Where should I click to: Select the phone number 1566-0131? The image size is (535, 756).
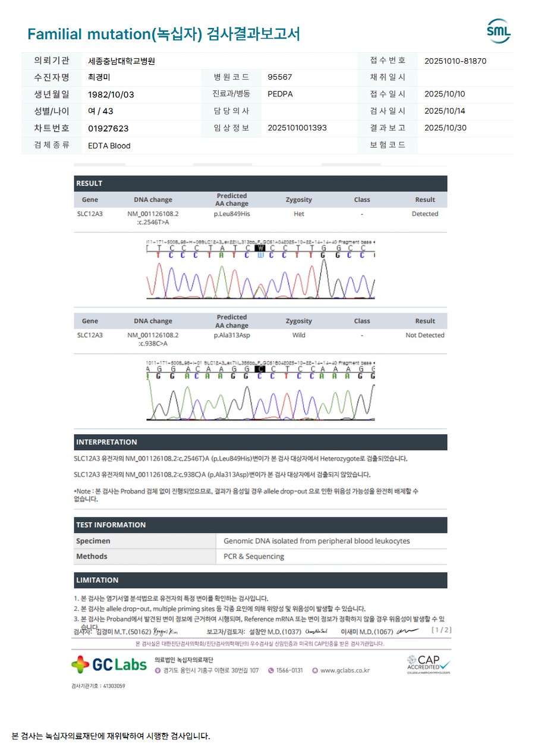pyautogui.click(x=289, y=670)
